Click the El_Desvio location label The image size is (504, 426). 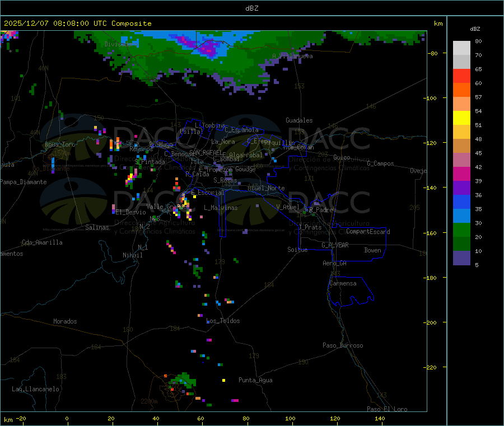click(130, 212)
